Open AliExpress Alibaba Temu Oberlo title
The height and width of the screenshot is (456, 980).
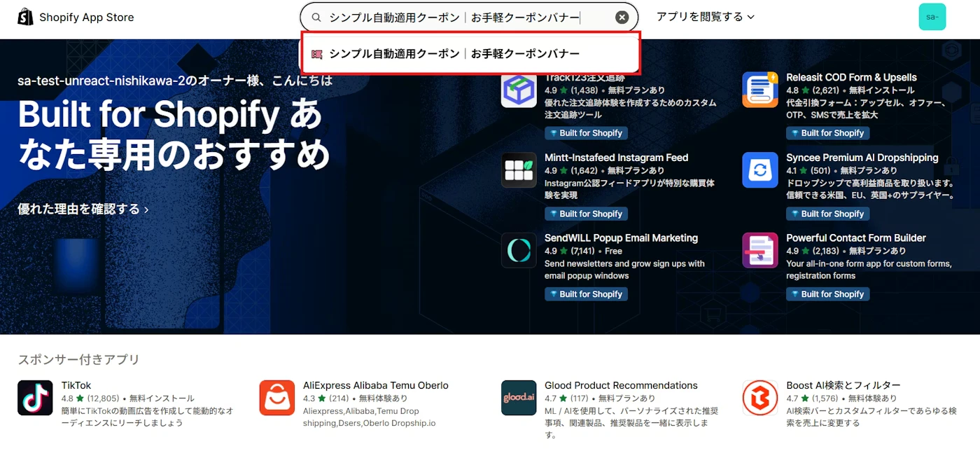coord(376,385)
